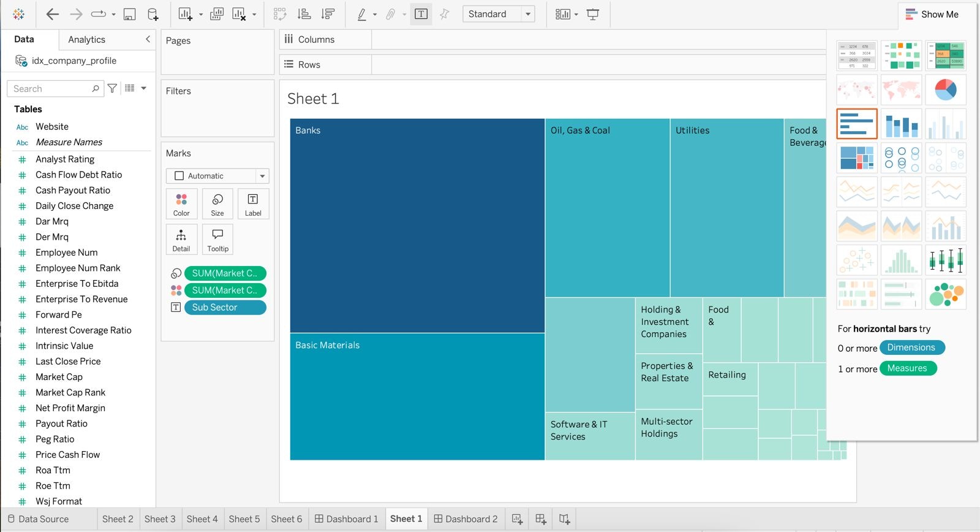
Task: Click the redo forward arrow
Action: click(76, 14)
